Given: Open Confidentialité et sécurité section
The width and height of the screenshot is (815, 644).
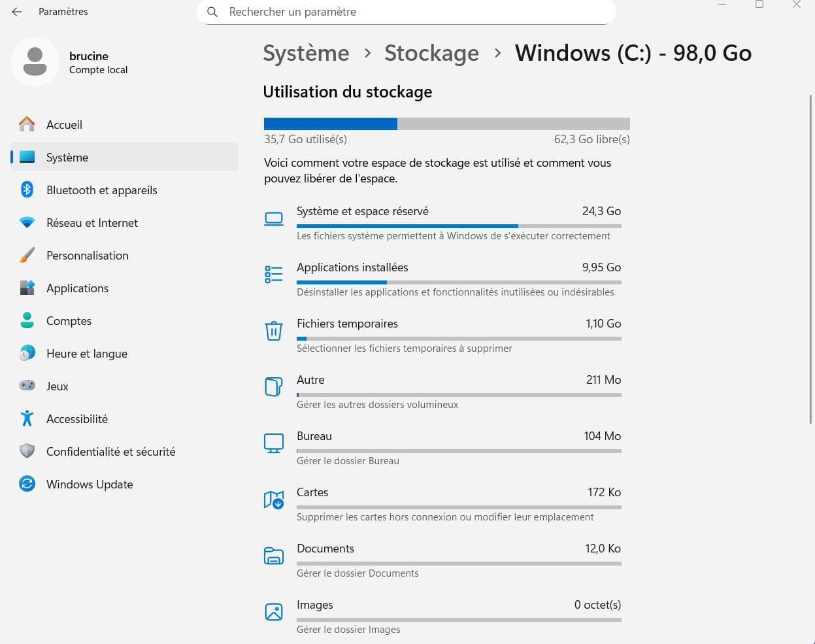Looking at the screenshot, I should (124, 451).
